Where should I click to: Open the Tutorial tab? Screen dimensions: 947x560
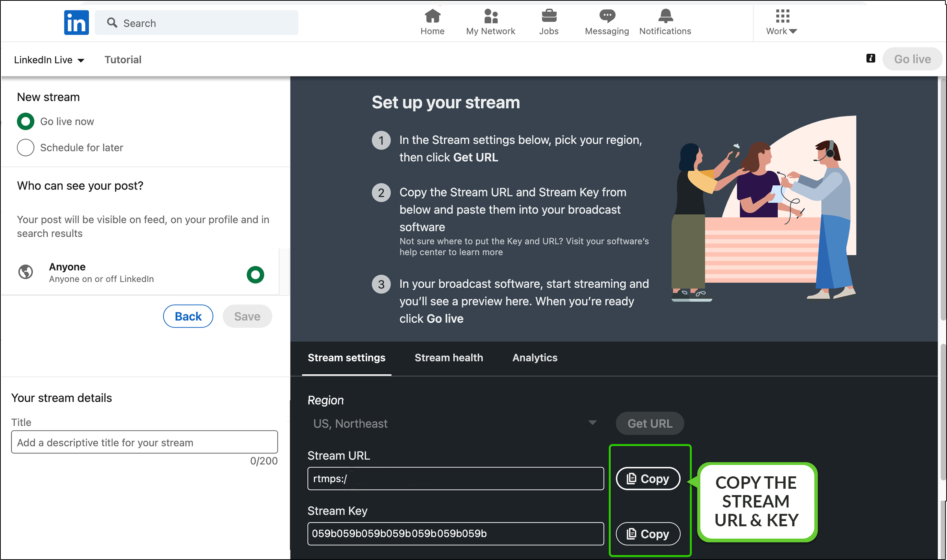[x=123, y=60]
